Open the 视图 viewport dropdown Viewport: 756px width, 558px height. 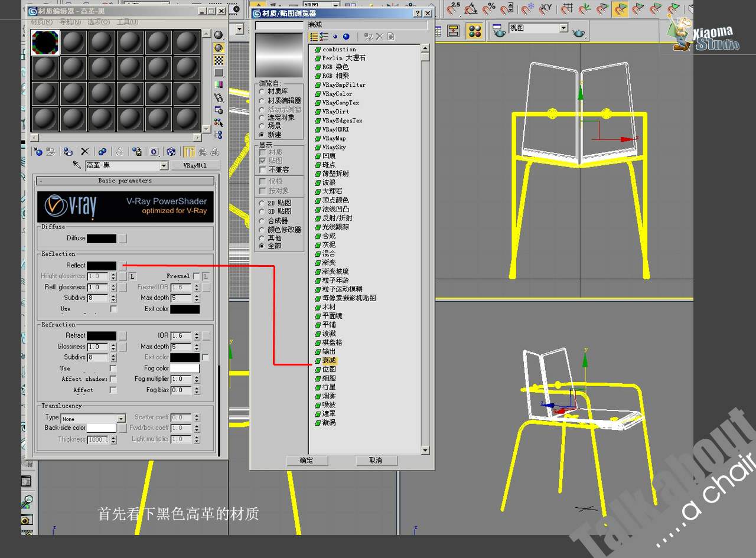pos(563,28)
